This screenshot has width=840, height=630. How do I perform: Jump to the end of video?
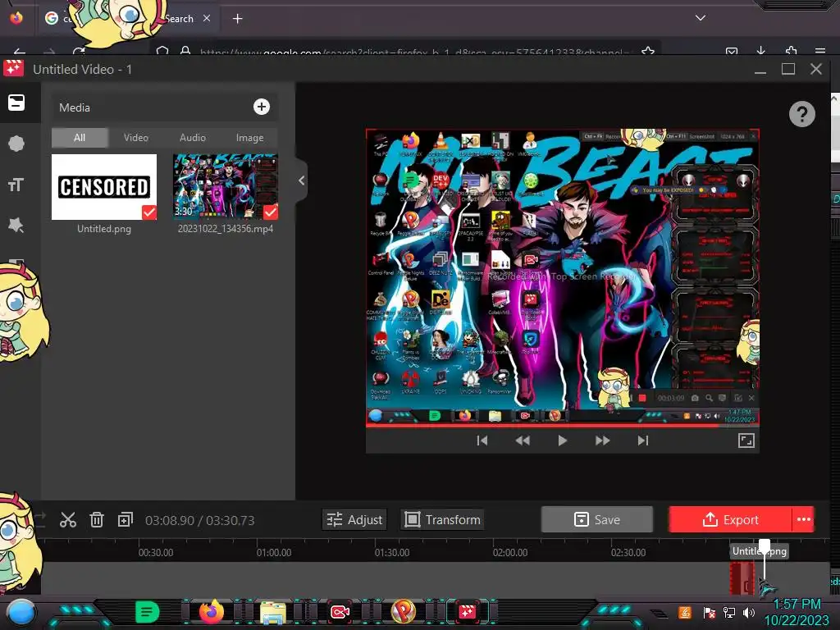pyautogui.click(x=643, y=441)
